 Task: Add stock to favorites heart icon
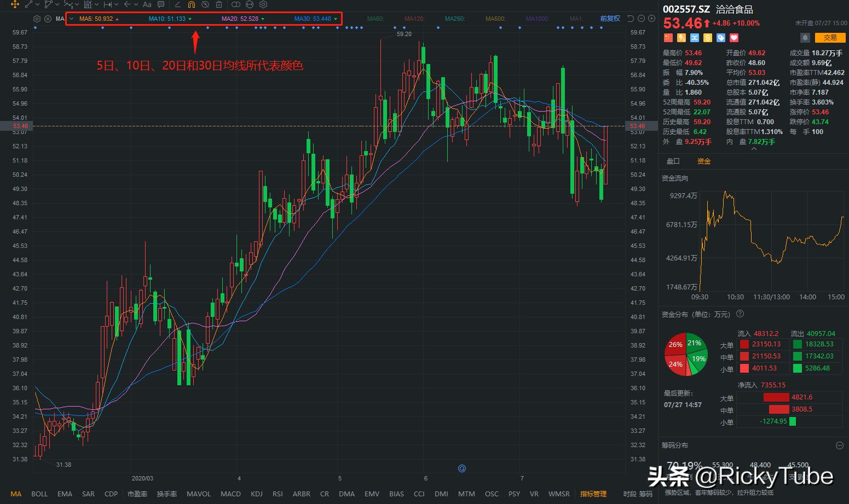point(734,38)
